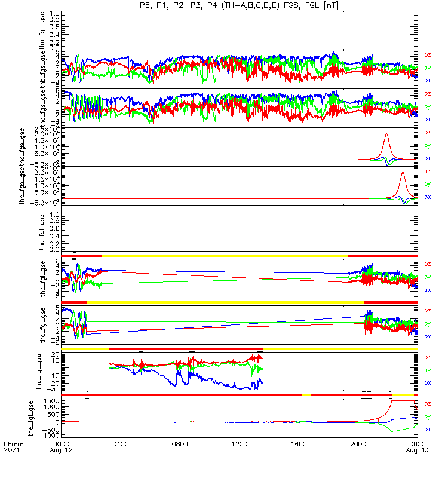This screenshot has width=448, height=478.
Task: Pick the bz legend of thd_fgs_gse panel
Action: tap(428, 132)
